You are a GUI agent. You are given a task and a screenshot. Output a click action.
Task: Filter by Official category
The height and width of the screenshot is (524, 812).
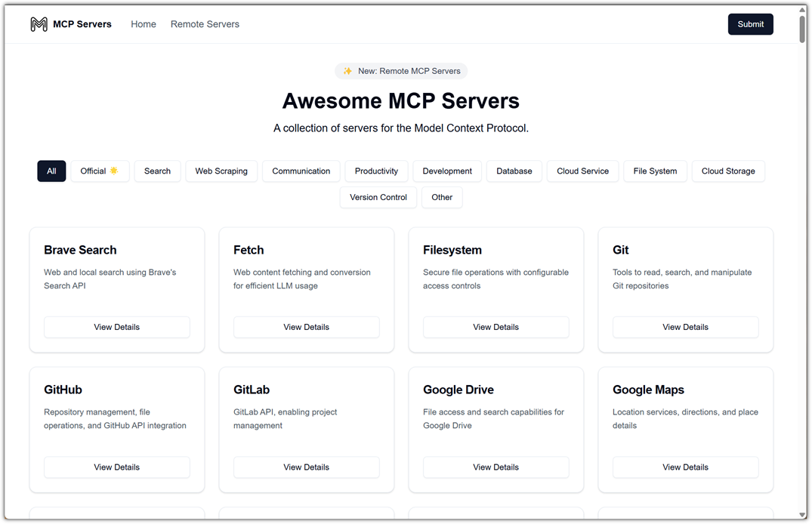pyautogui.click(x=100, y=171)
